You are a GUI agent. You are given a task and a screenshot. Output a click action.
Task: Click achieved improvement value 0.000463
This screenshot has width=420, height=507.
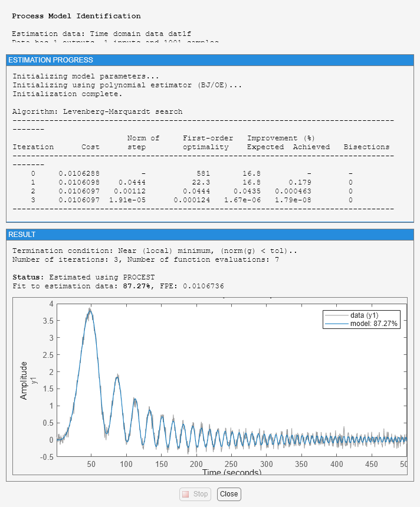293,192
